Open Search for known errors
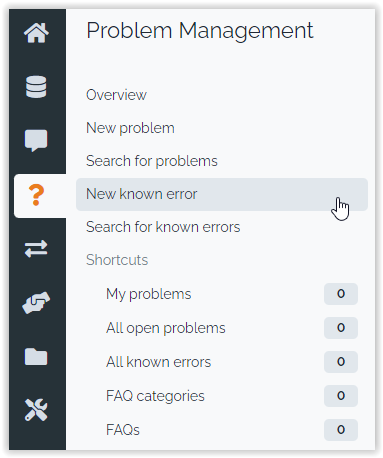This screenshot has width=383, height=458. click(x=163, y=227)
